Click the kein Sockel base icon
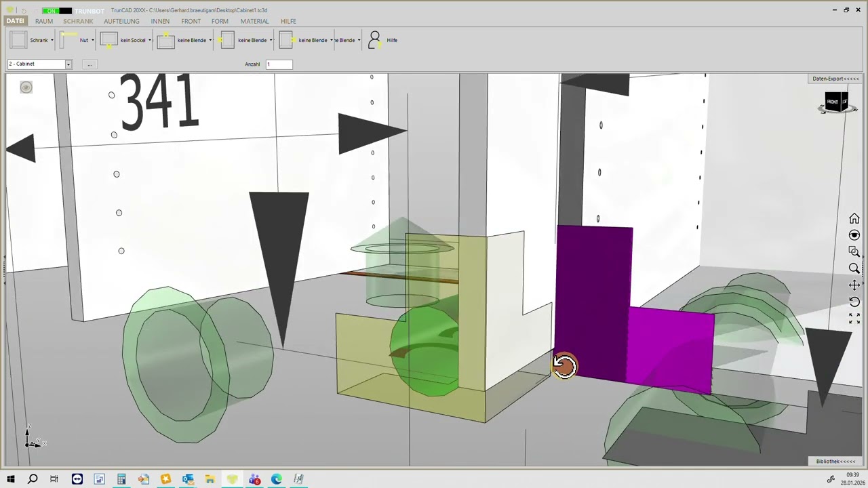This screenshot has height=488, width=868. click(x=108, y=40)
